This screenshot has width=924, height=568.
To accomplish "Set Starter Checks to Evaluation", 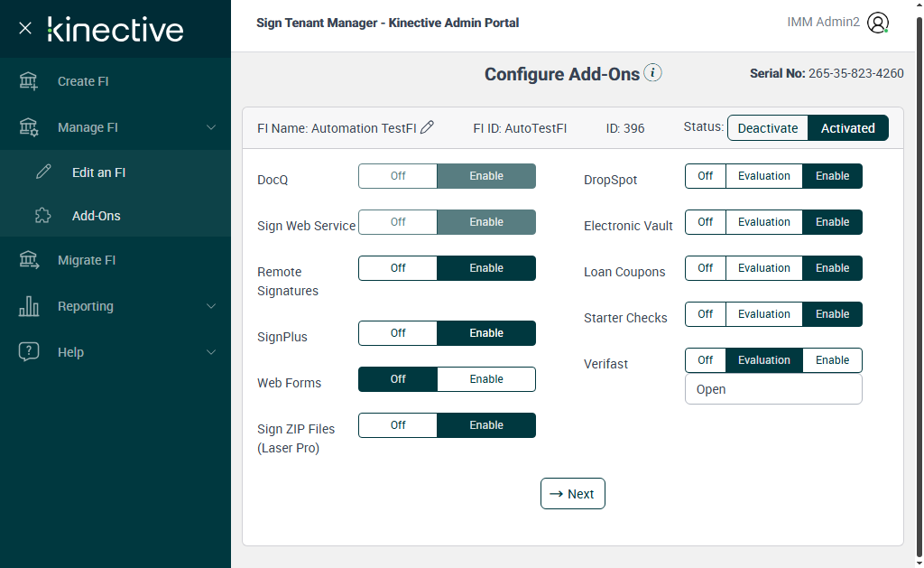I will (x=763, y=313).
